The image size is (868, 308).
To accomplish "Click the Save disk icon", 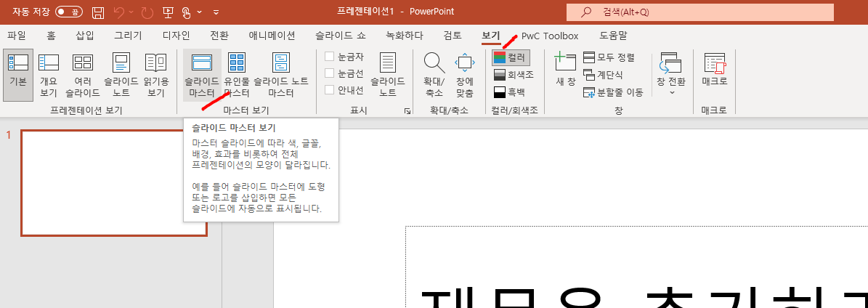I will click(98, 12).
